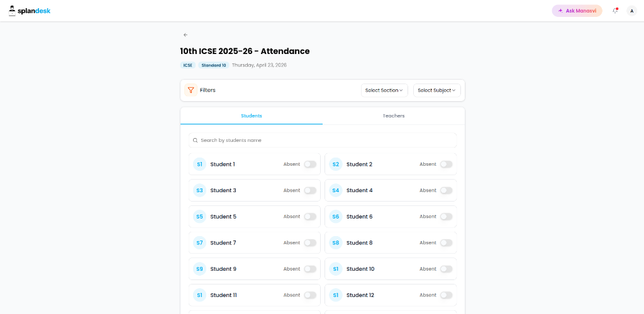Screen dimensions: 644x314
Task: Click Student 7's S7 avatar
Action: (199, 243)
